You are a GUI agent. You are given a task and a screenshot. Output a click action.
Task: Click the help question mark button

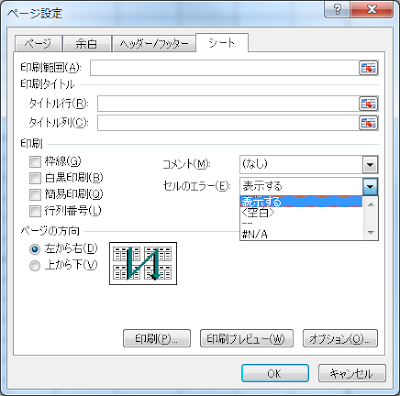(x=337, y=10)
